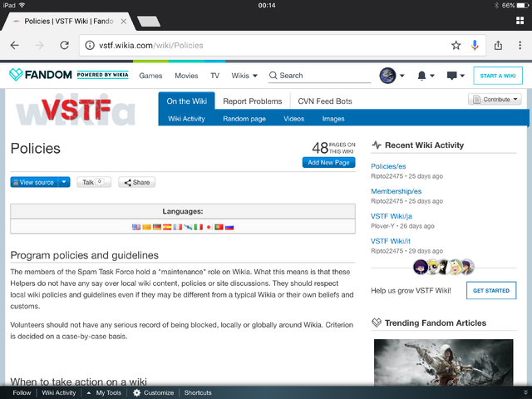The height and width of the screenshot is (399, 532).
Task: Open the CVN Feed Bots tab
Action: (x=325, y=101)
